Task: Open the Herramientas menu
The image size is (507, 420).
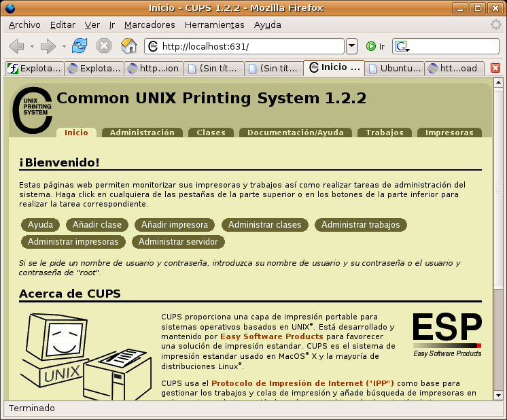Action: (214, 24)
